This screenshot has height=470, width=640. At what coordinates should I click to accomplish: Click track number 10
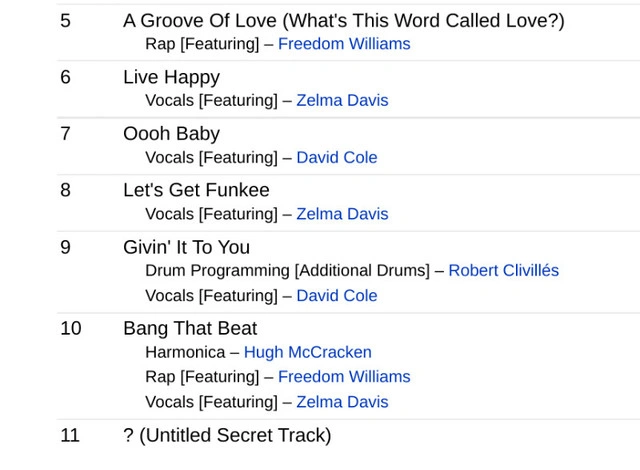(x=70, y=328)
